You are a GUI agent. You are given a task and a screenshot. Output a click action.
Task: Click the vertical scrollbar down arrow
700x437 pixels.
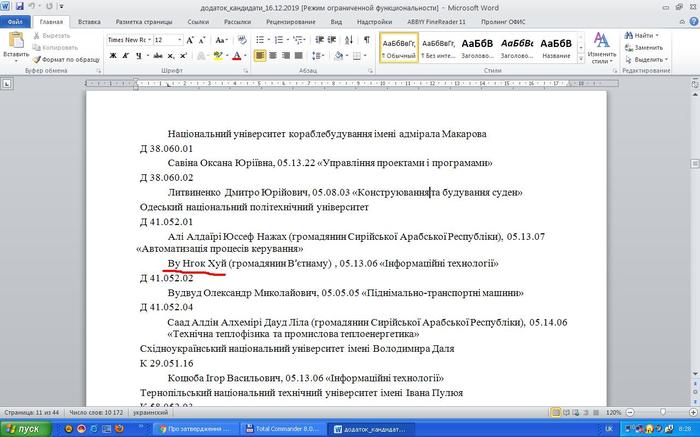[x=695, y=374]
